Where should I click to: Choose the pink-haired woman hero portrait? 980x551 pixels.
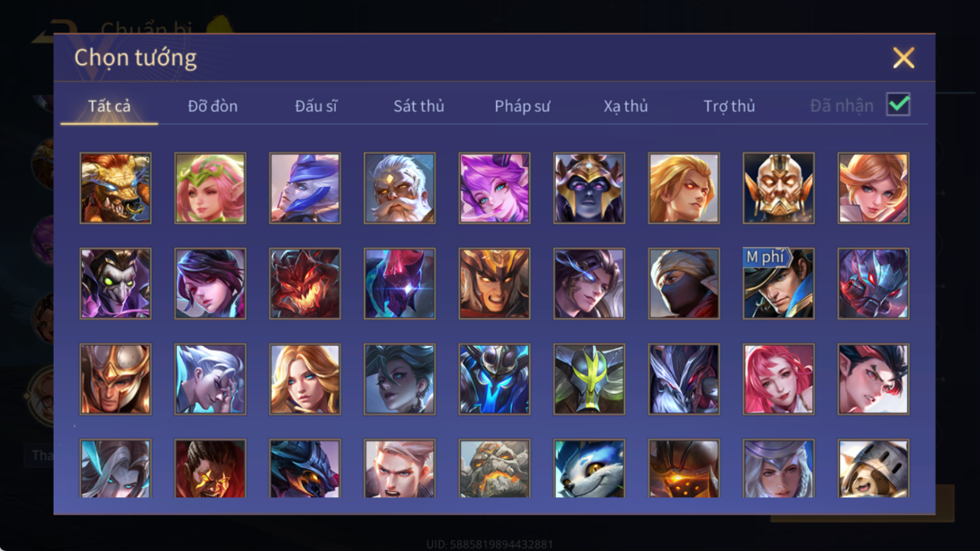pyautogui.click(x=778, y=379)
